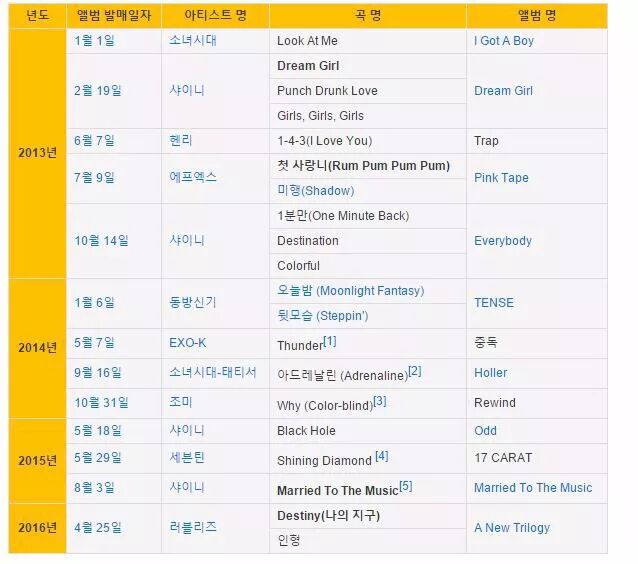Open the blue Dream Girl album link
Viewport: 638px width, 564px height.
point(503,91)
